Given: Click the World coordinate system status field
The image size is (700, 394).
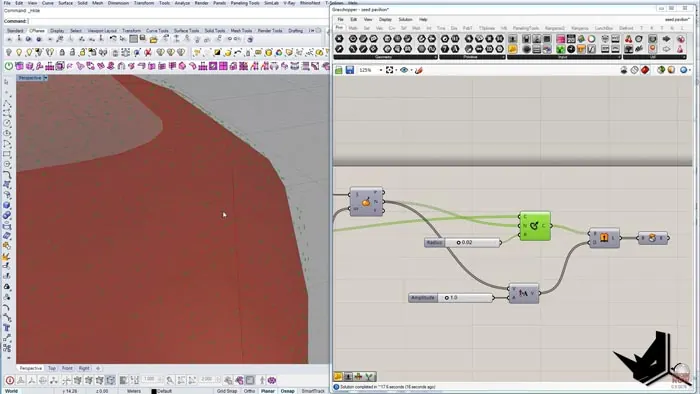Looking at the screenshot, I should 12,391.
